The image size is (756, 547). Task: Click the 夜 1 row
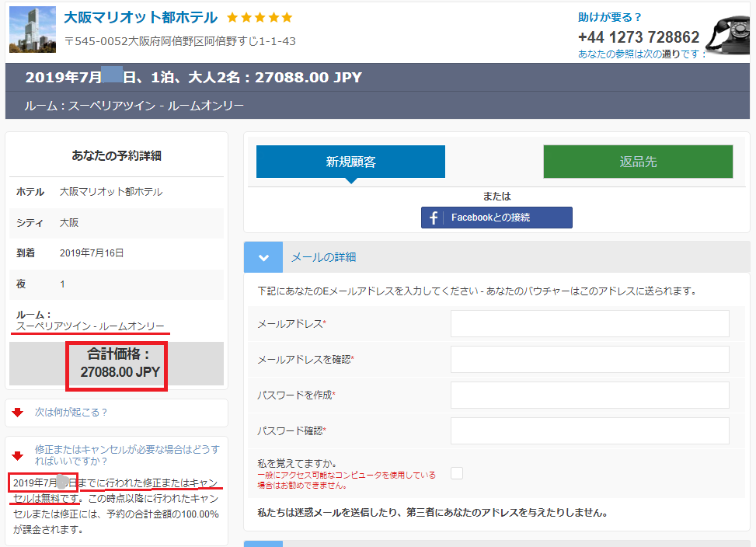117,284
